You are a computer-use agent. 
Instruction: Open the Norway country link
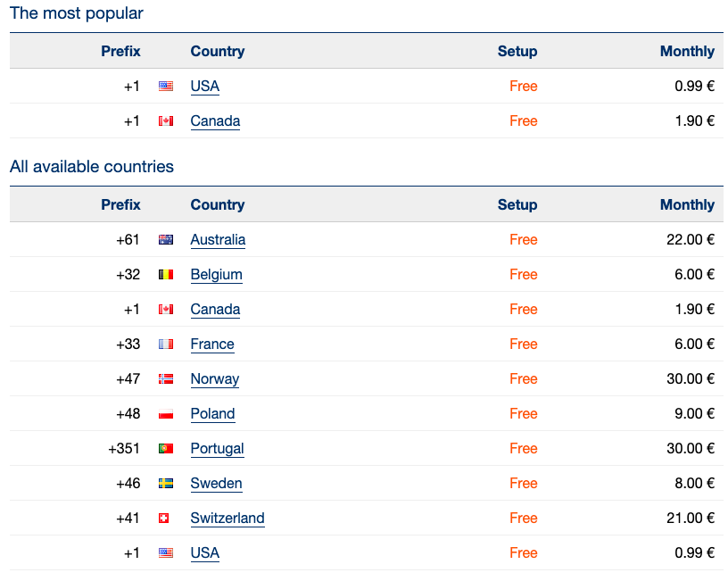coord(214,379)
